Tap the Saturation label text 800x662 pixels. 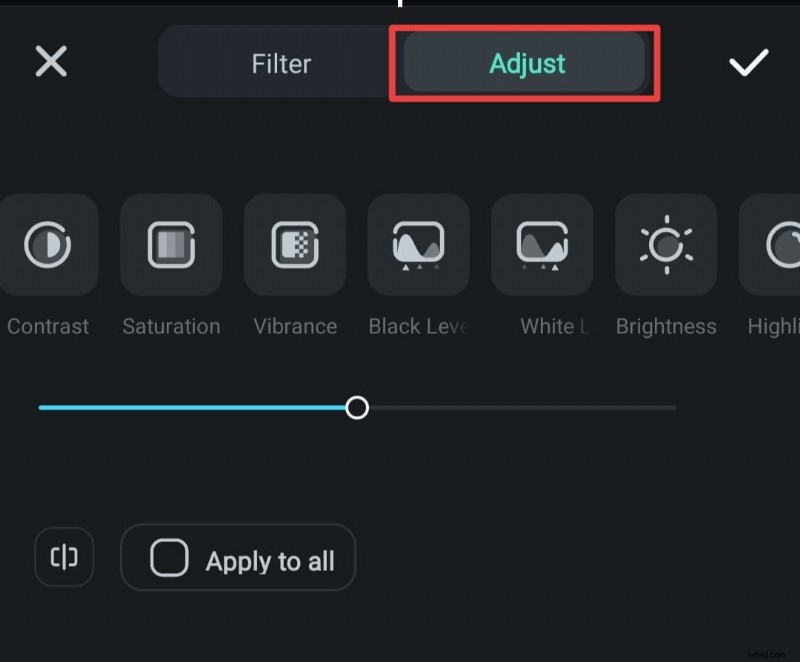tap(171, 326)
